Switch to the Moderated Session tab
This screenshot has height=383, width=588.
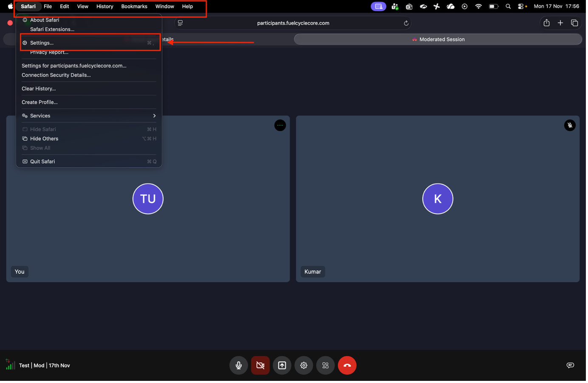click(438, 39)
